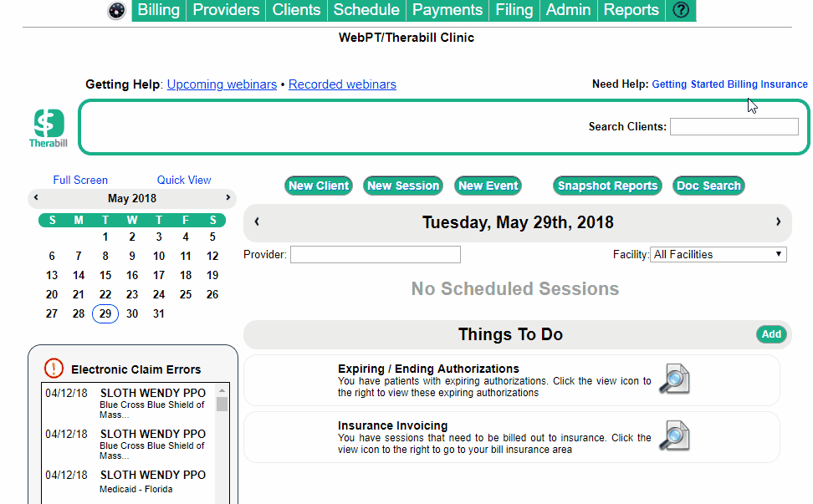Click the Electronic Claim Errors alert icon
Viewport: 813px width, 504px height.
[x=54, y=369]
